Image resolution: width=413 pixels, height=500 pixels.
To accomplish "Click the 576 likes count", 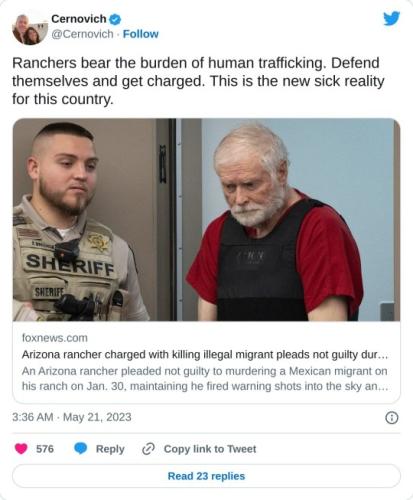I will pyautogui.click(x=45, y=449).
